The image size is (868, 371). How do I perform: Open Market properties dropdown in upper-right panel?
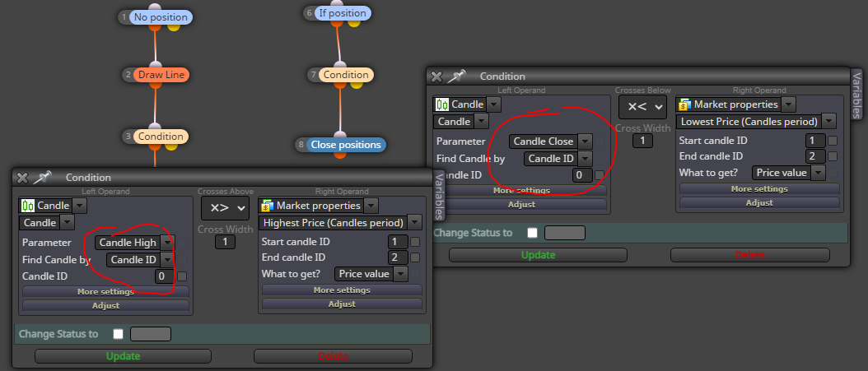(790, 104)
